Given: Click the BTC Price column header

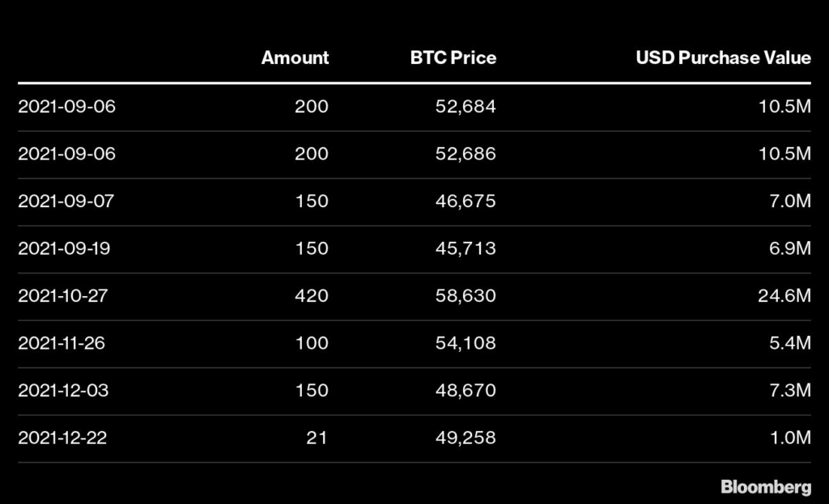Looking at the screenshot, I should pyautogui.click(x=453, y=57).
